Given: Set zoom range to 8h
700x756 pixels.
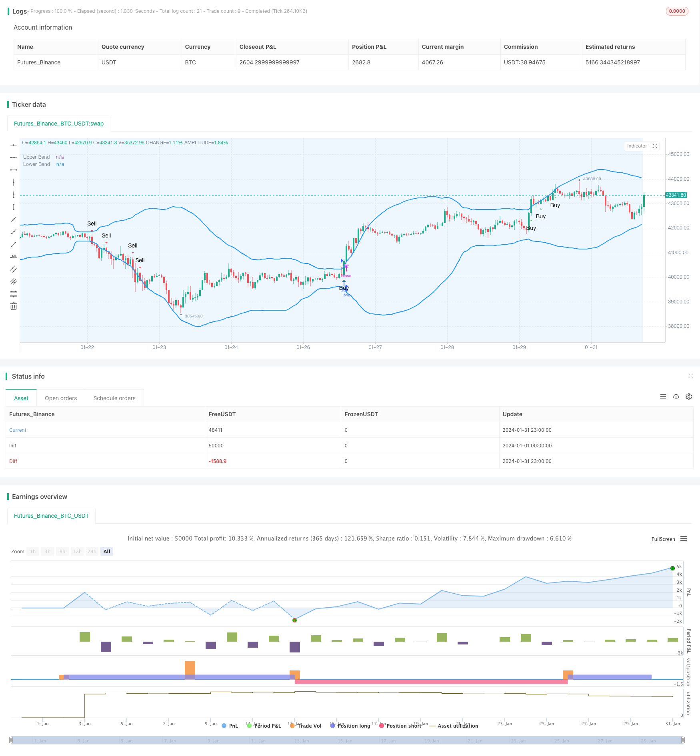Looking at the screenshot, I should click(x=62, y=551).
